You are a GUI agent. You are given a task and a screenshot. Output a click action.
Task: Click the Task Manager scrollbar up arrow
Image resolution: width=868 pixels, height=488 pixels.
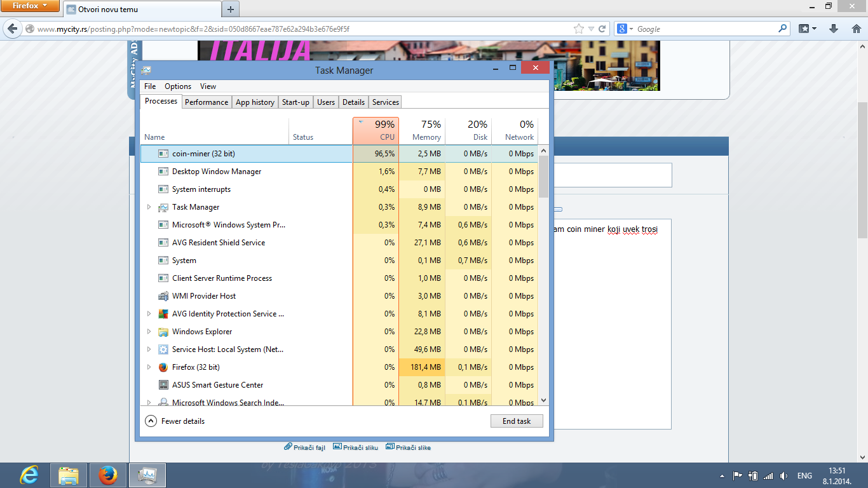point(543,151)
